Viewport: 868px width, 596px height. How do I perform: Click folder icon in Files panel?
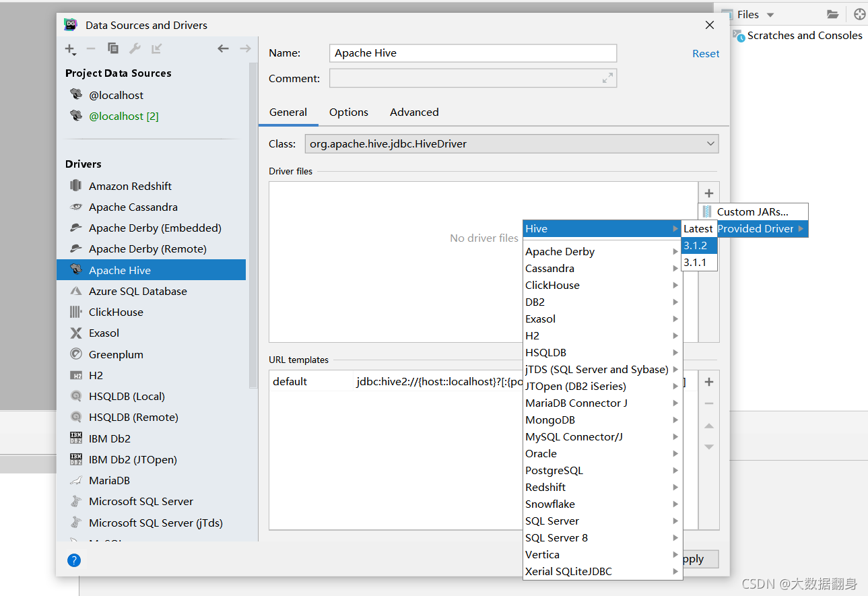[833, 14]
